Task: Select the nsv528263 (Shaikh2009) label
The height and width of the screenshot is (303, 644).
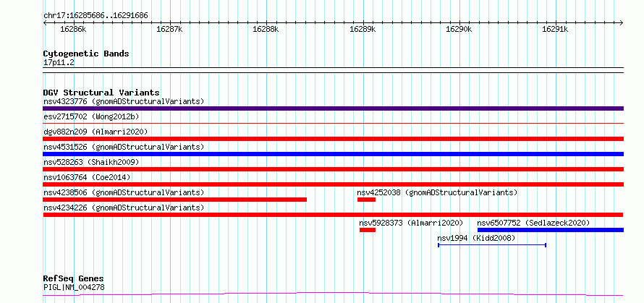Action: click(91, 162)
